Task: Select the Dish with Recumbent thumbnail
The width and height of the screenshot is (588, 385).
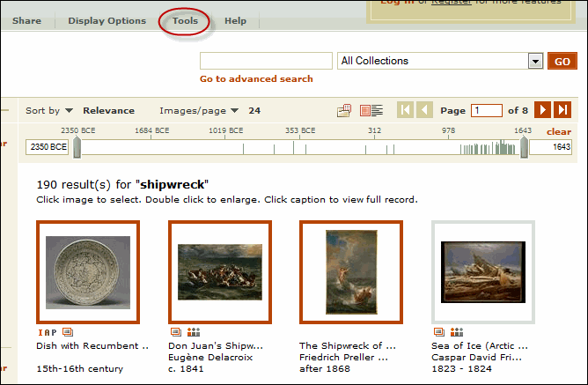Action: point(88,272)
